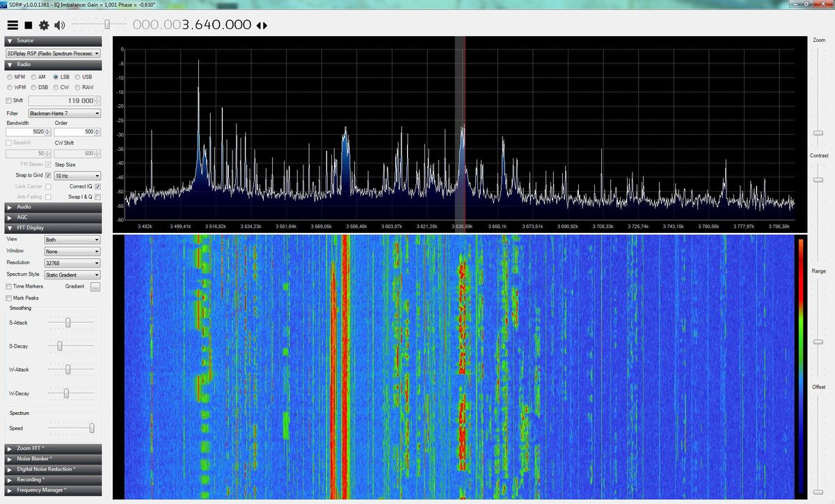Adjust the W-Decay slider
The image size is (835, 504).
pos(66,393)
